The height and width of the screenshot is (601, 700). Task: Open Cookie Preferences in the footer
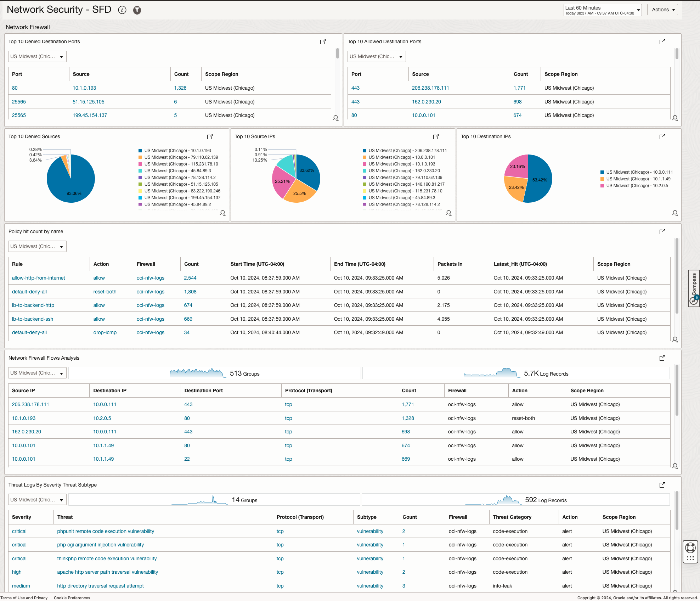click(x=72, y=597)
